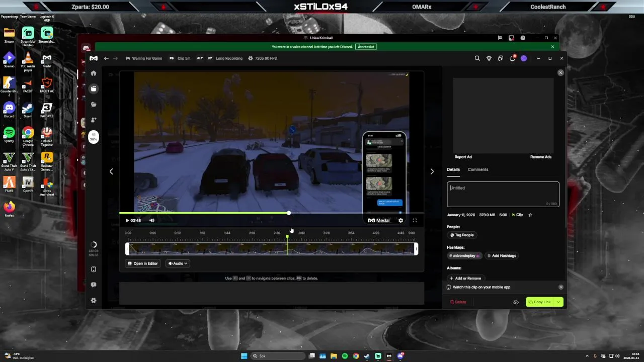Click the Spotify desktop shortcut
This screenshot has width=644, height=362.
9,135
